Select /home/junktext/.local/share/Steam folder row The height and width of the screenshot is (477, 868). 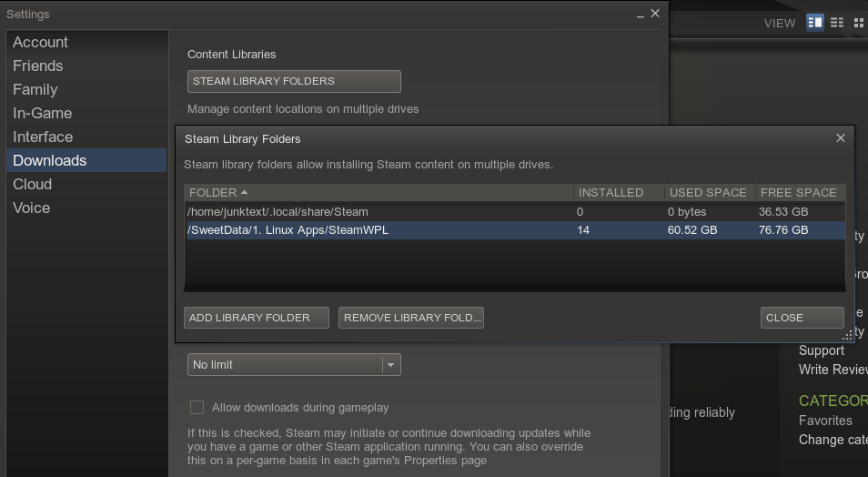pyautogui.click(x=515, y=211)
